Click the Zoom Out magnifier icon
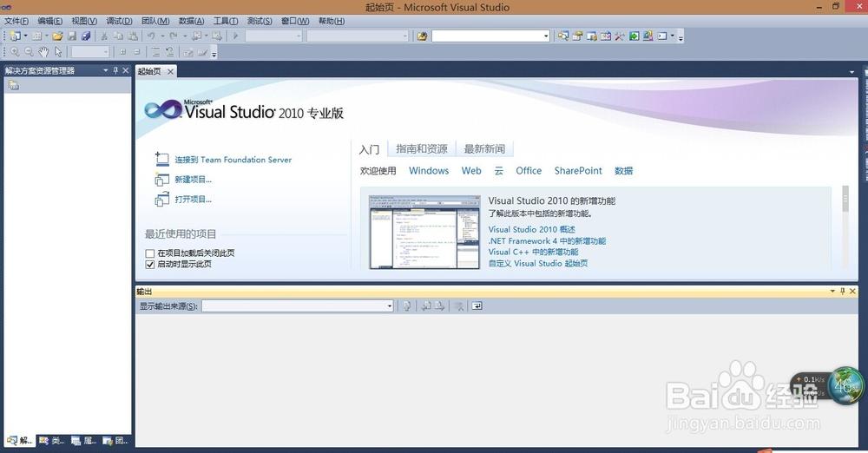Screen dimensions: 868x453 tap(29, 52)
